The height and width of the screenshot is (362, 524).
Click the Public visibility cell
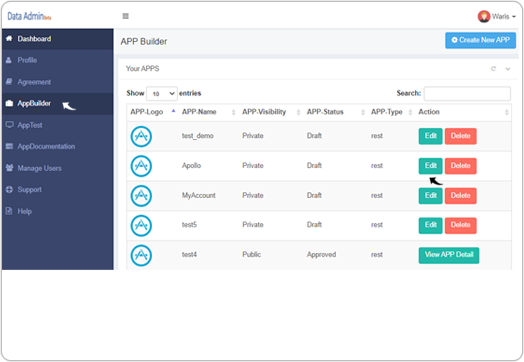(252, 255)
